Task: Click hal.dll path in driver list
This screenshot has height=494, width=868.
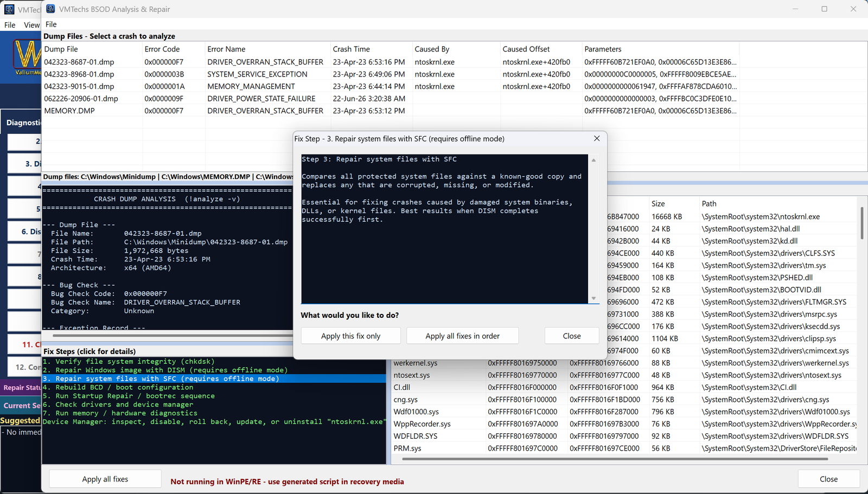Action: tap(750, 229)
